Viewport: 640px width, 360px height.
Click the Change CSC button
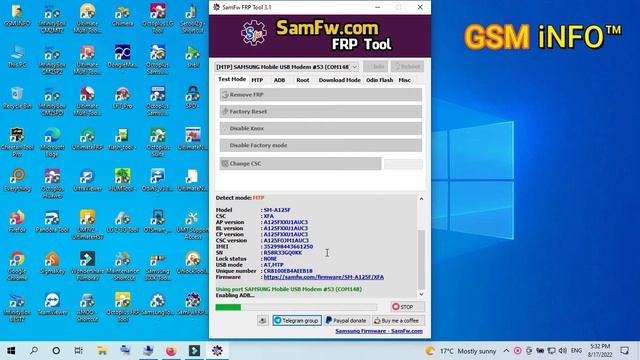tap(300, 164)
